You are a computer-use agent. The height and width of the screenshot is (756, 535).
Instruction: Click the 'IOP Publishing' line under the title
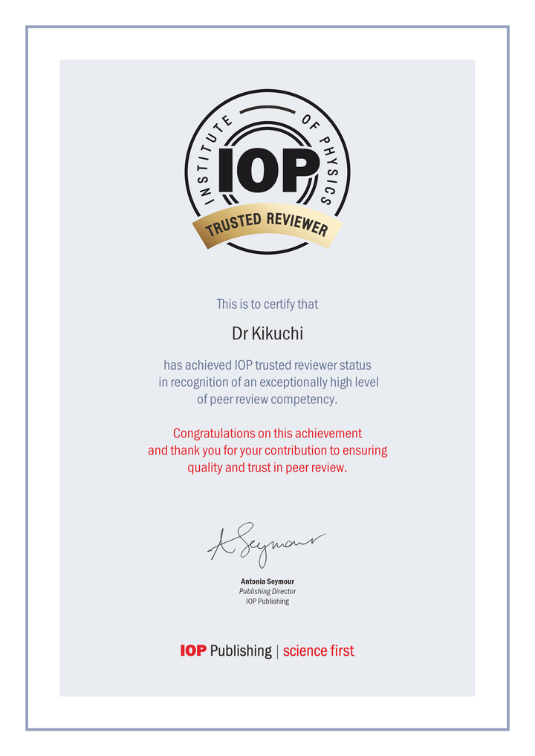coord(267,602)
